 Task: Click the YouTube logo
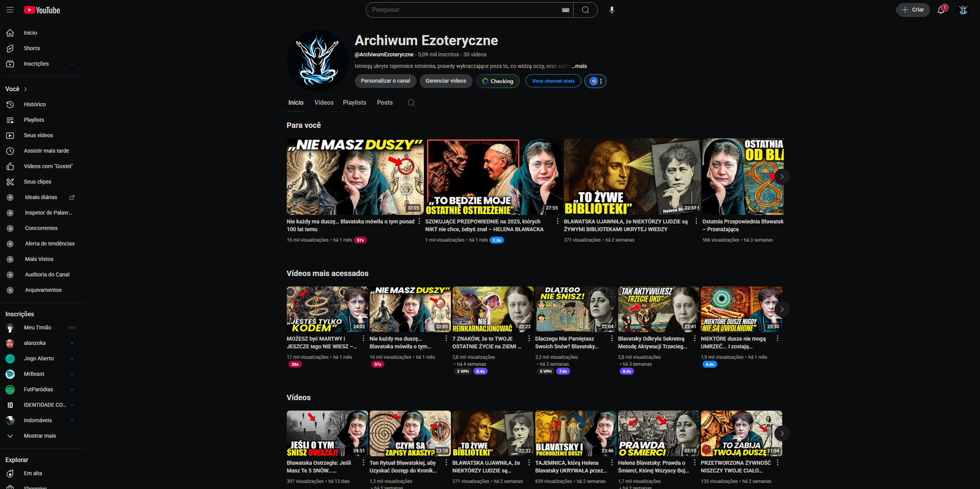coord(42,10)
